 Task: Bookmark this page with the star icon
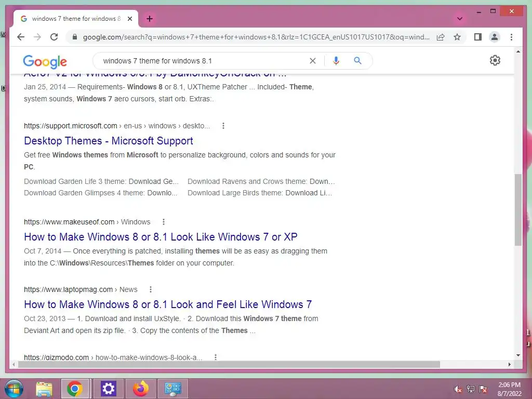(457, 37)
